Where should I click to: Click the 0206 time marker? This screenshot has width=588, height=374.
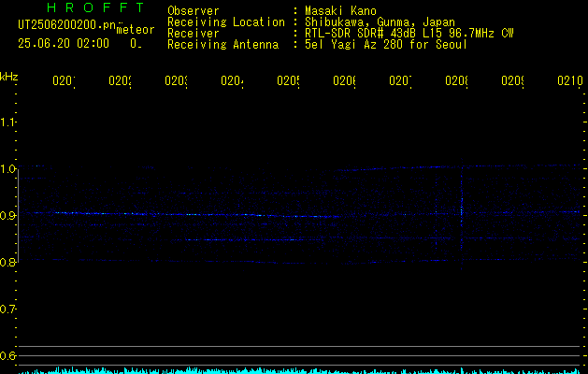pyautogui.click(x=345, y=80)
